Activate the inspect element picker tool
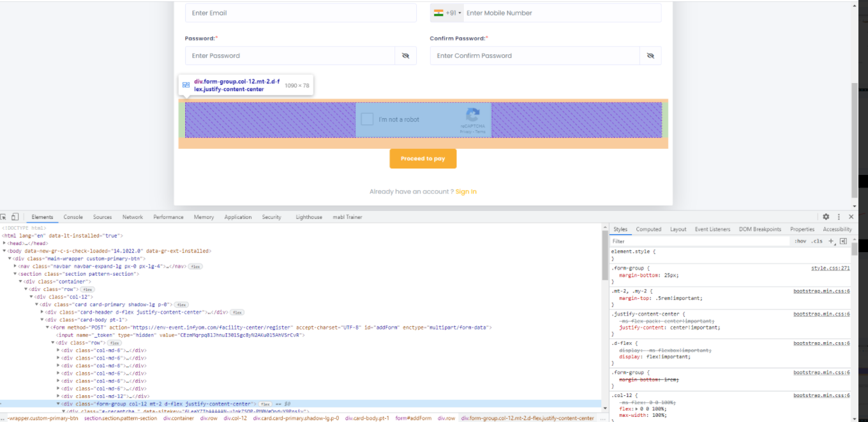 coord(4,217)
